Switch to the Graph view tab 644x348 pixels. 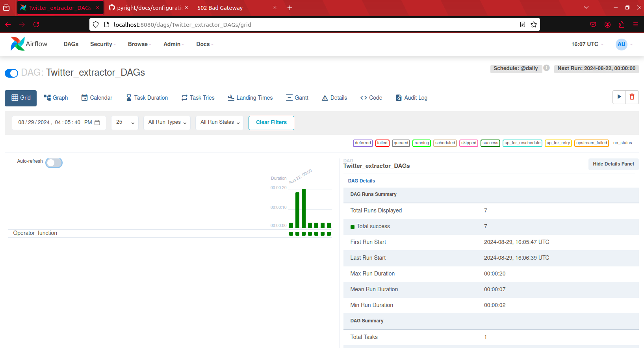point(56,98)
